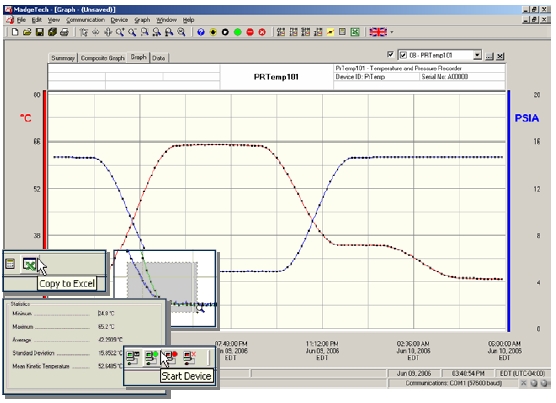The width and height of the screenshot is (556, 403).
Task: Click the blue help question mark icon
Action: click(x=201, y=32)
